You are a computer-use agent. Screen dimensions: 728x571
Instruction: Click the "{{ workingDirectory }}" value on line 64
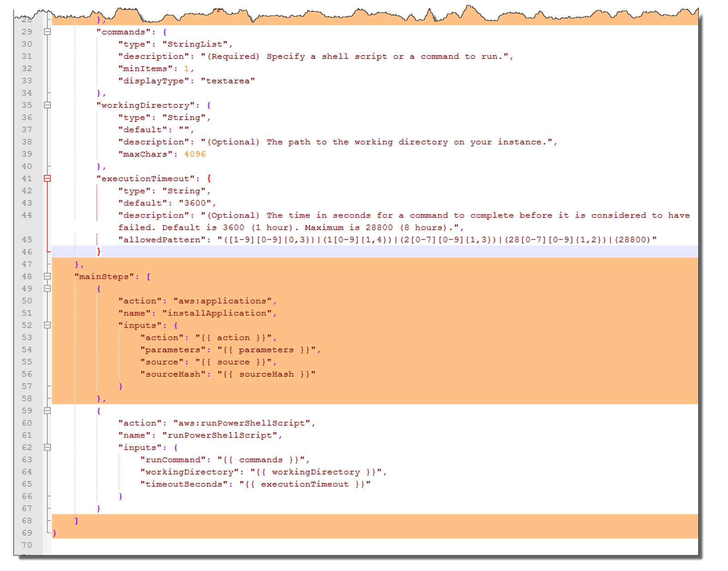[316, 472]
